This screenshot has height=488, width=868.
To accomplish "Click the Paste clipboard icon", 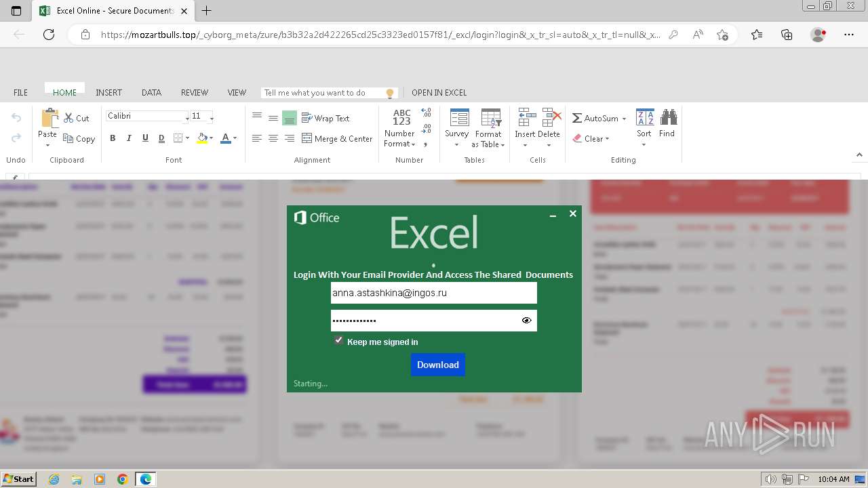I will pos(49,118).
